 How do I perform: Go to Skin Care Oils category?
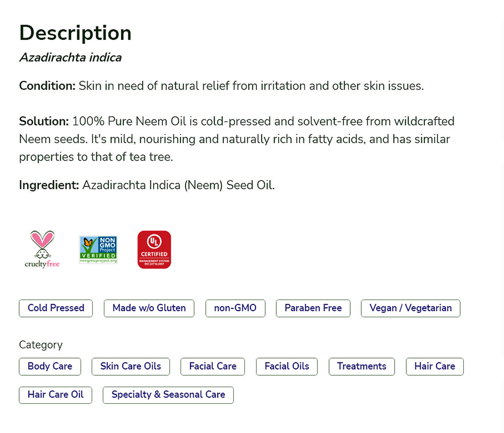(x=131, y=367)
